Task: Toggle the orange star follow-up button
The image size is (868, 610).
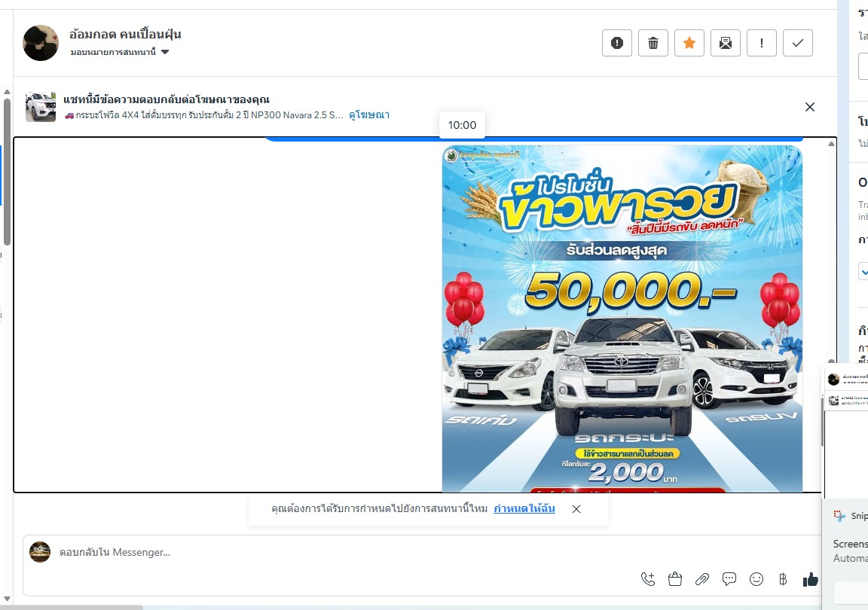Action: coord(689,43)
